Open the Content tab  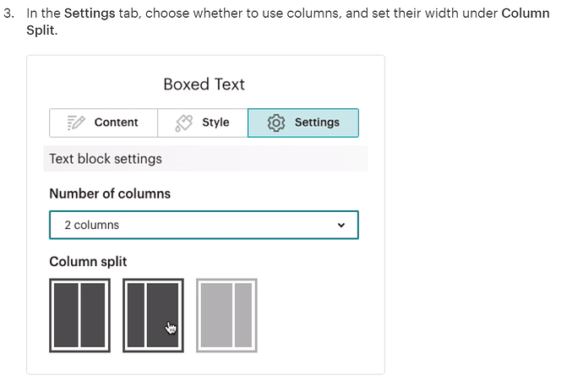[x=103, y=122]
